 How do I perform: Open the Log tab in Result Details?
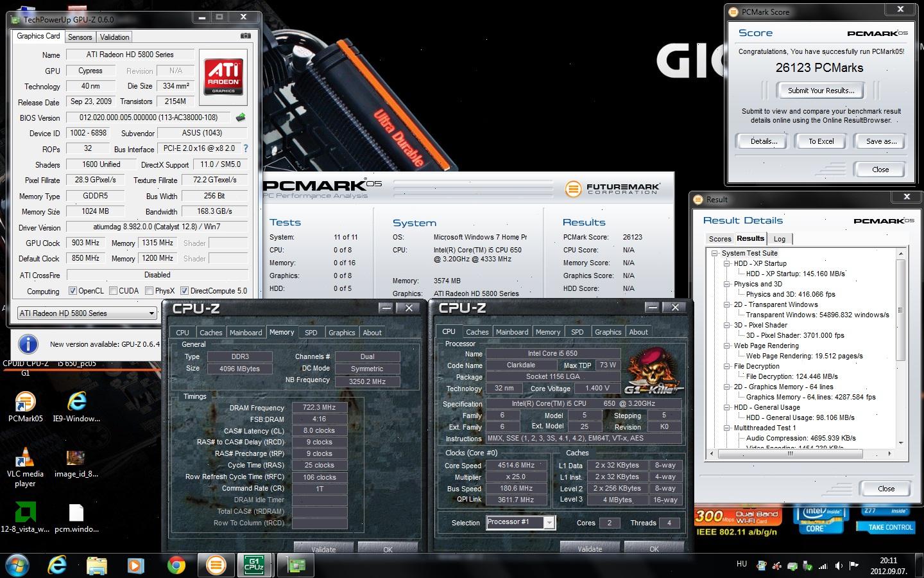(x=780, y=239)
